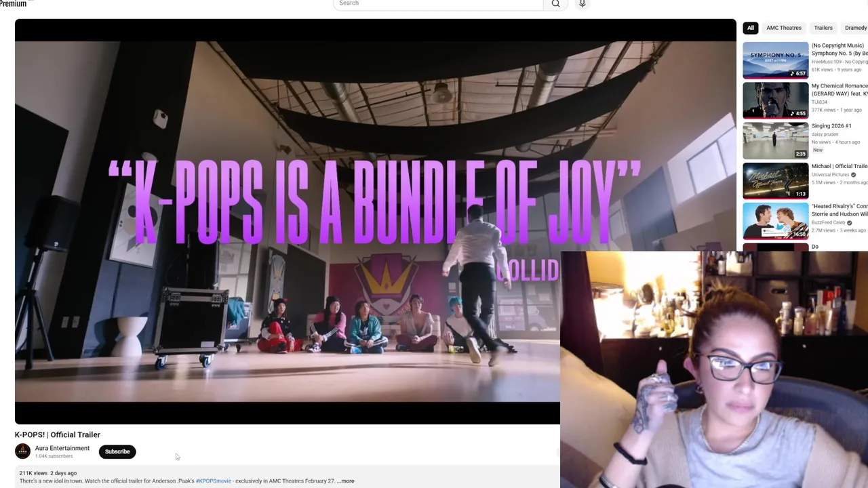Screen dimensions: 868x488
Task: Open Universal Pictures channel name
Action: pos(831,174)
